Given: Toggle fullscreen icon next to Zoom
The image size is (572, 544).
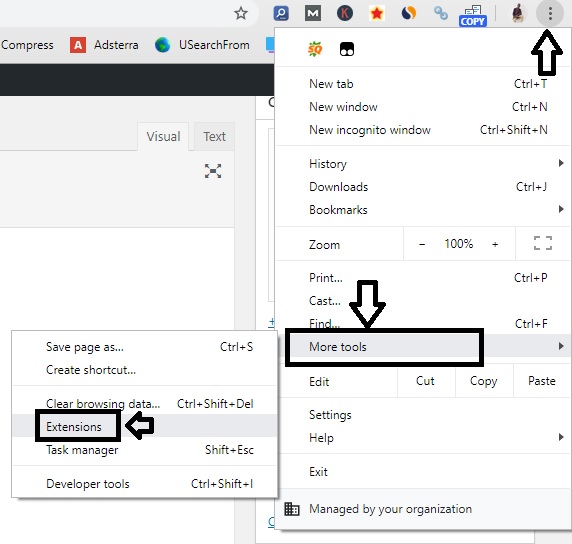Looking at the screenshot, I should click(542, 243).
